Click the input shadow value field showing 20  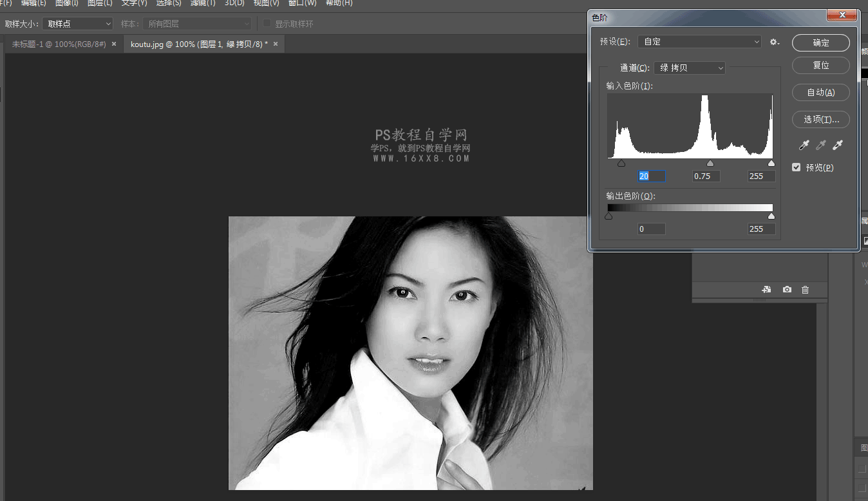(651, 176)
